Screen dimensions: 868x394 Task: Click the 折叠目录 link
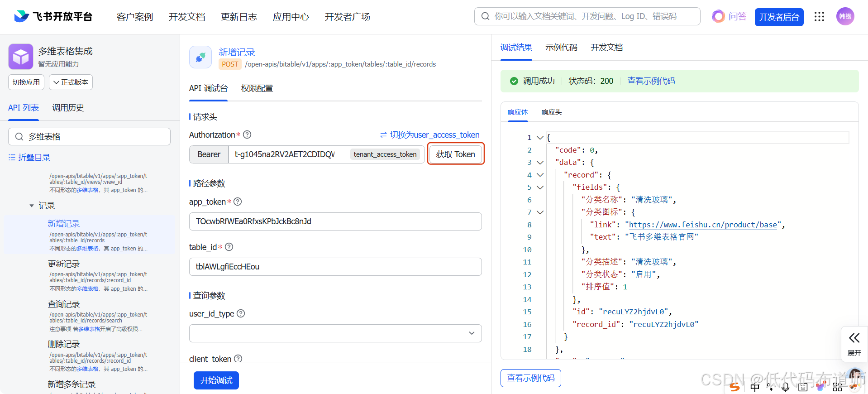coord(34,157)
